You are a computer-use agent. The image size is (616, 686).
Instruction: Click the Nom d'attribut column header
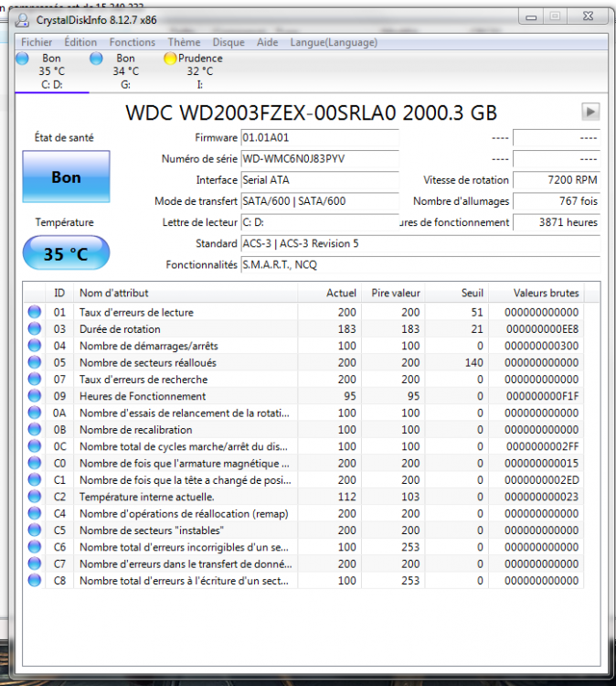coord(186,293)
